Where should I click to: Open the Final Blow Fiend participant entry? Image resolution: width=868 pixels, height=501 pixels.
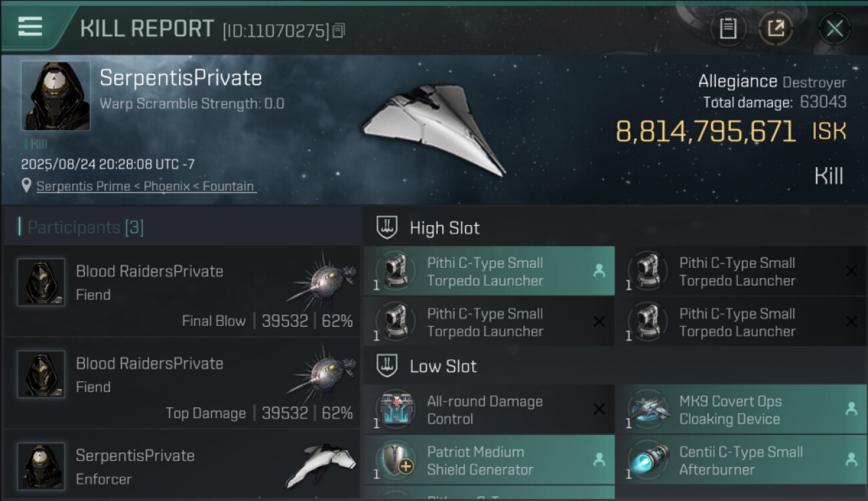click(x=182, y=291)
